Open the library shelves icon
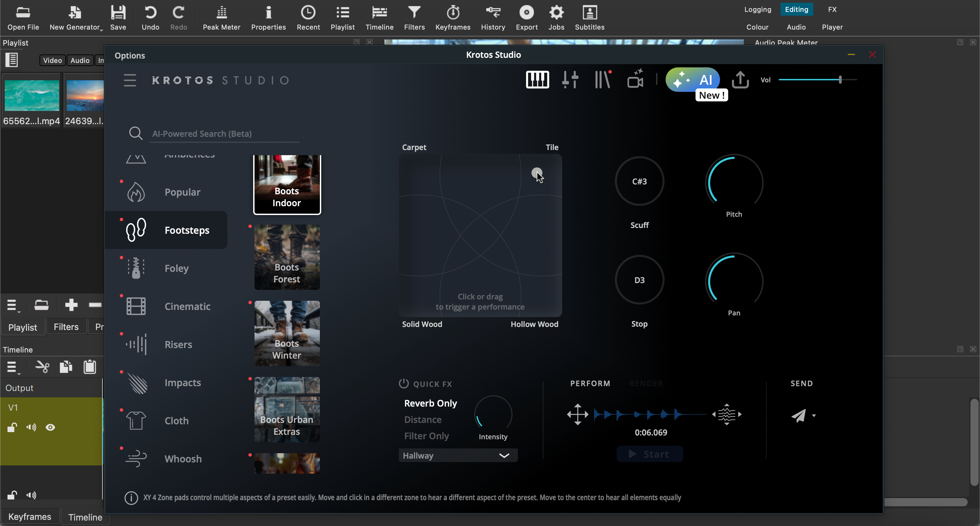This screenshot has height=526, width=980. tap(603, 80)
